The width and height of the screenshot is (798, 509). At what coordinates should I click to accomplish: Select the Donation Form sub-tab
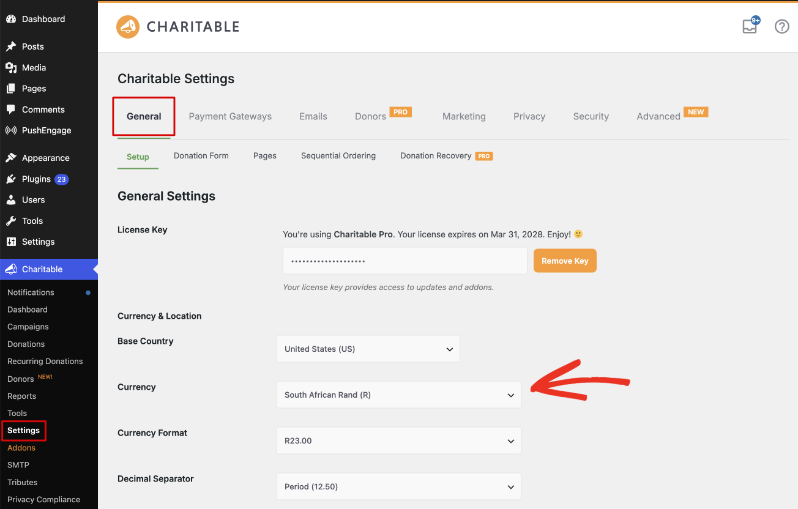pyautogui.click(x=201, y=156)
